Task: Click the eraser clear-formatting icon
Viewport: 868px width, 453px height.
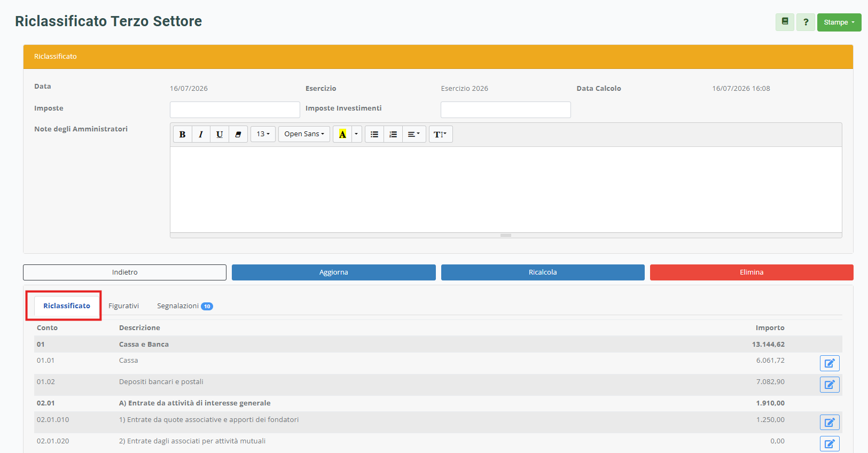Action: pos(238,134)
